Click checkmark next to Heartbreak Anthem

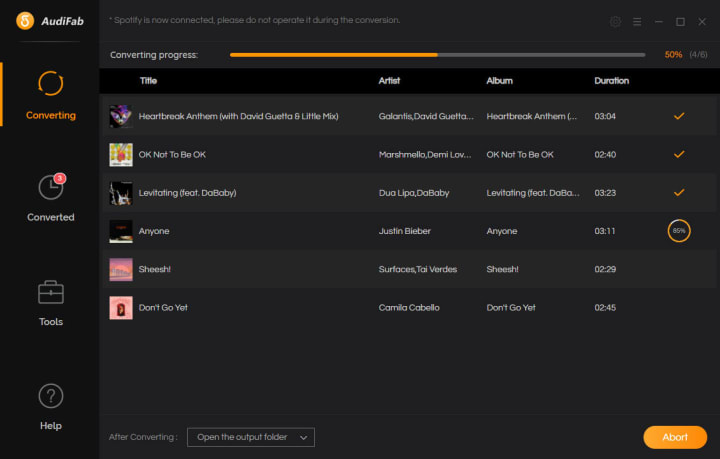tap(679, 116)
